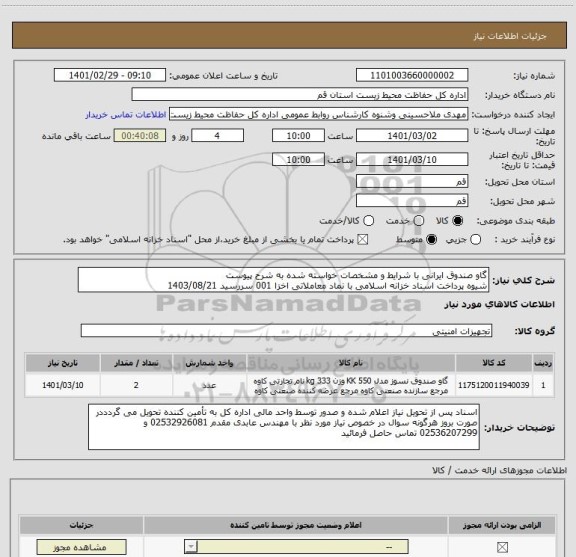The width and height of the screenshot is (576, 557).
Task: Click the واحد شمارش column header
Action: [209, 363]
